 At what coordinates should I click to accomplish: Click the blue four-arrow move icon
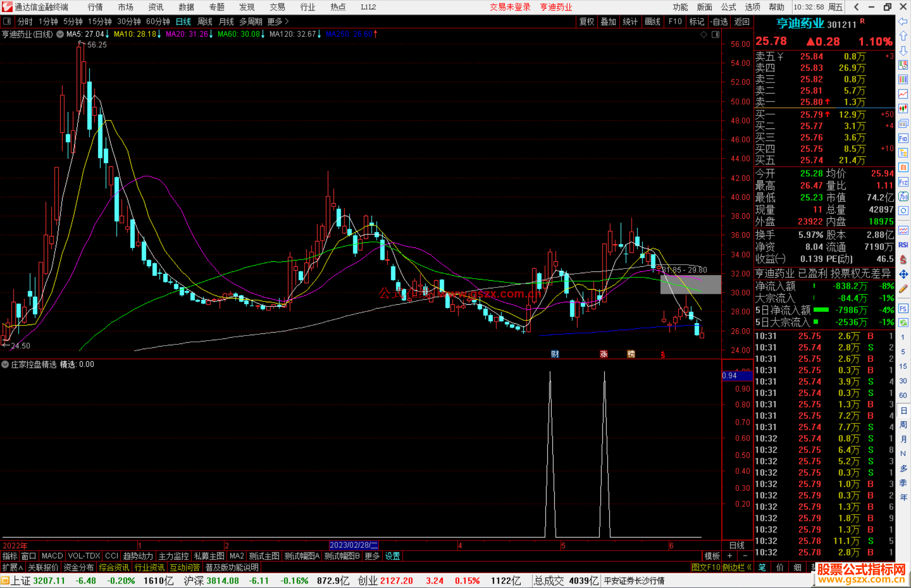tap(903, 274)
